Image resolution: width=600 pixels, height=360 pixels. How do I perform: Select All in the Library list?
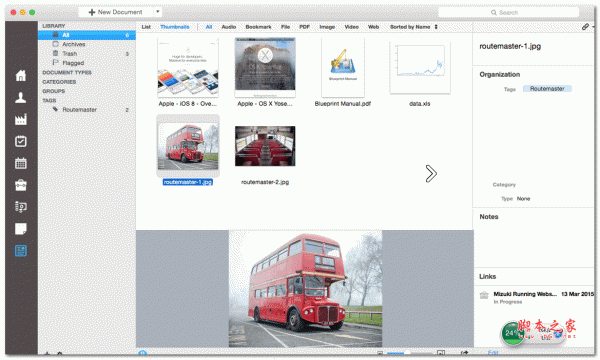[x=87, y=35]
